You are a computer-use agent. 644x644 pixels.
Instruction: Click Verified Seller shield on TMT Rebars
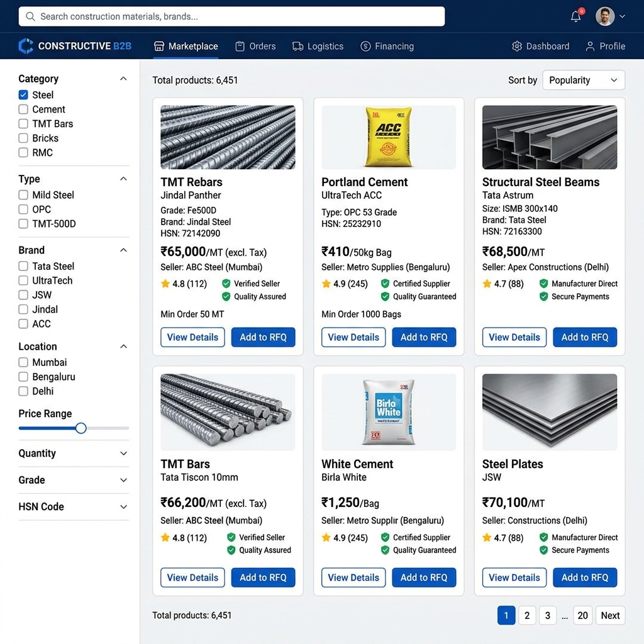click(x=226, y=284)
